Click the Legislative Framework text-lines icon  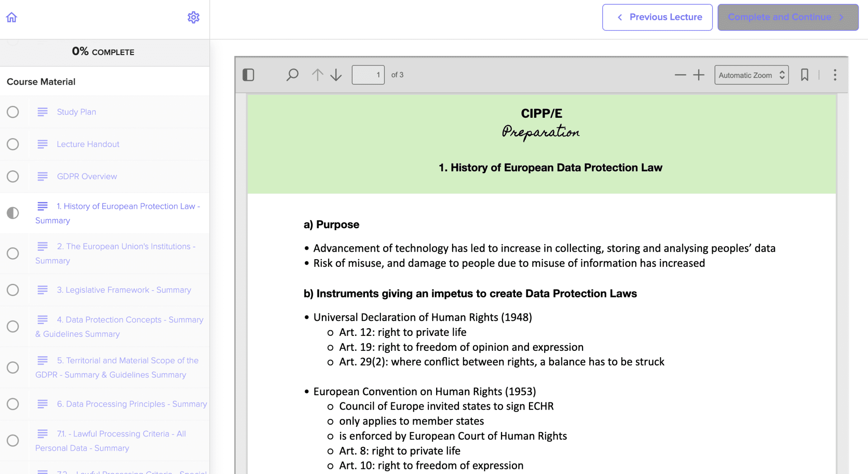[x=42, y=290]
